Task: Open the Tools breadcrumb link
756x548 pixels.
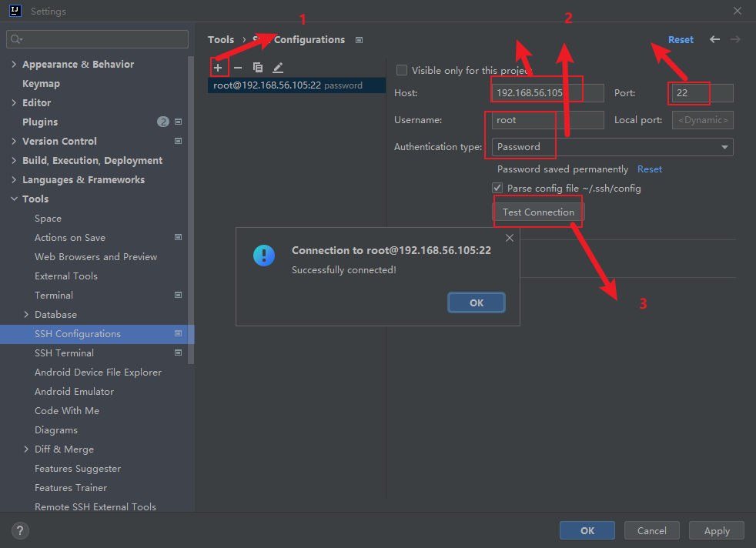Action: (x=221, y=39)
